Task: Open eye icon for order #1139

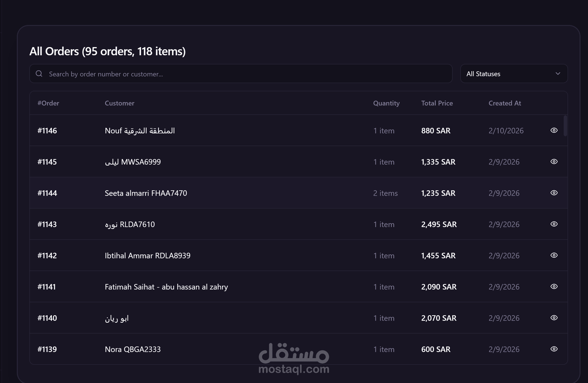Action: coord(554,349)
